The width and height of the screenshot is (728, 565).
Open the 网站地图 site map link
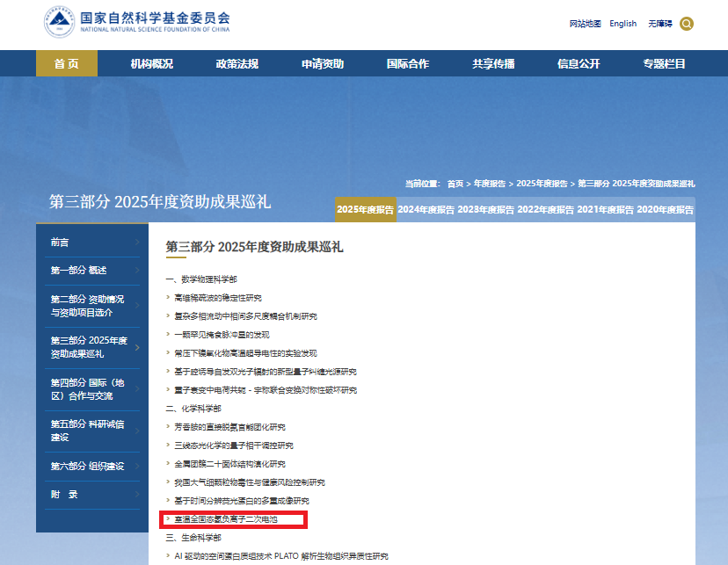click(585, 24)
